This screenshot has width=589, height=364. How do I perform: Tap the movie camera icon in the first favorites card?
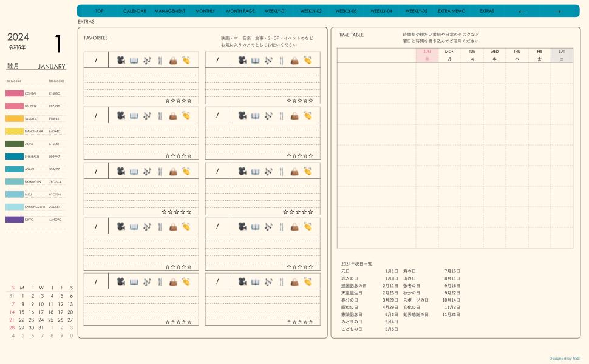(121, 60)
